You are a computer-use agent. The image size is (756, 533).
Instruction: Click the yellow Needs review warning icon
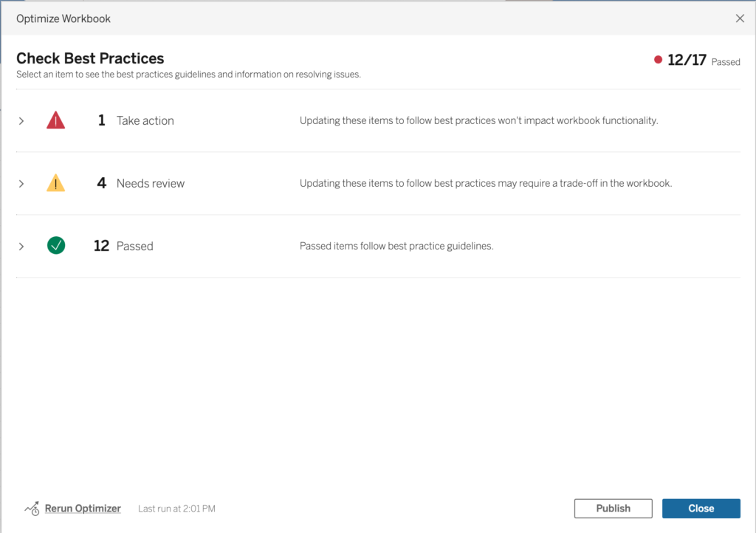click(x=55, y=184)
